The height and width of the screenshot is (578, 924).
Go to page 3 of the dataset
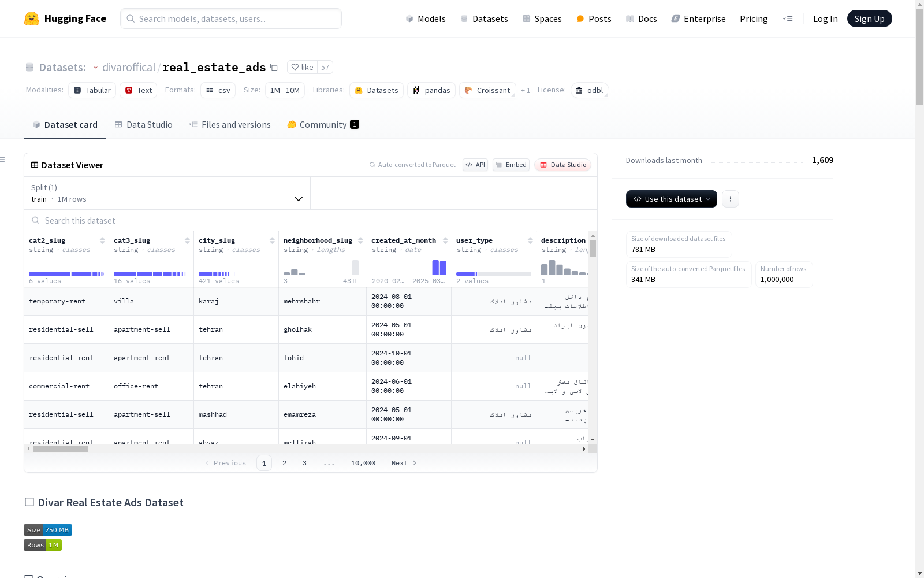(304, 463)
